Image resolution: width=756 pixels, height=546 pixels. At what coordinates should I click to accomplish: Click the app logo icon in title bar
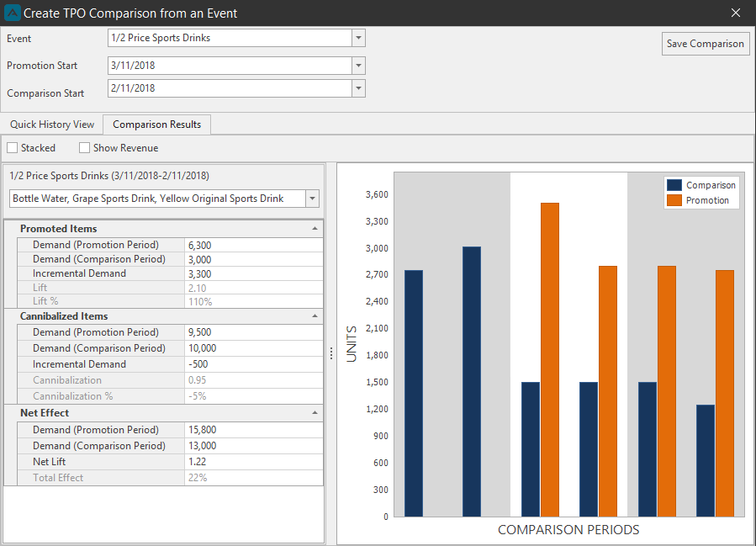pos(12,13)
